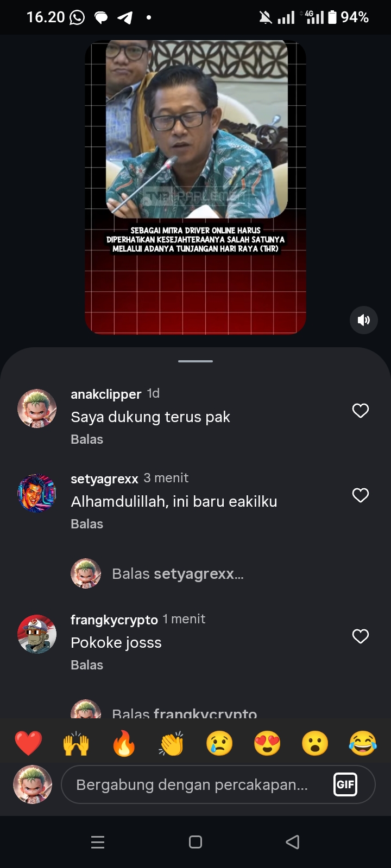Send the red heart emoji reaction
Screen dimensions: 391x868
tap(28, 743)
